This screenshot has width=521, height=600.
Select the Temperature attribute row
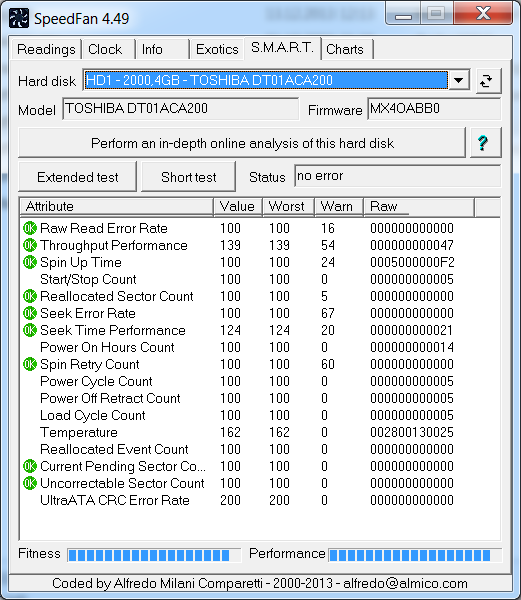click(259, 432)
